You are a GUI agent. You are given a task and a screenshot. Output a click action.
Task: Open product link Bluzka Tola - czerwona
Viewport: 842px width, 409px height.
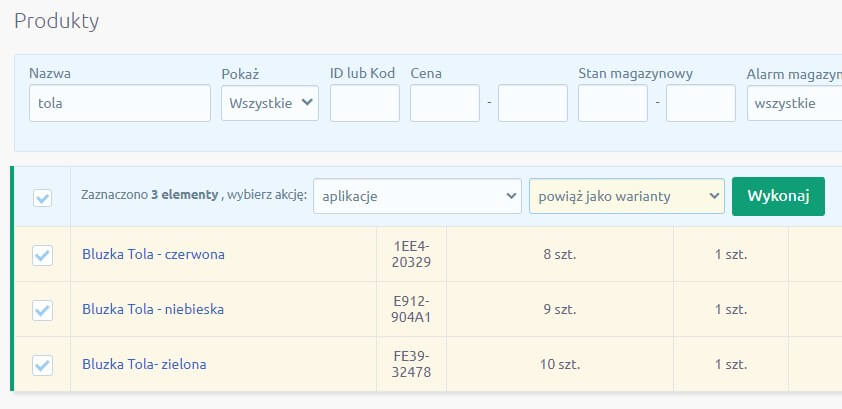tap(153, 254)
